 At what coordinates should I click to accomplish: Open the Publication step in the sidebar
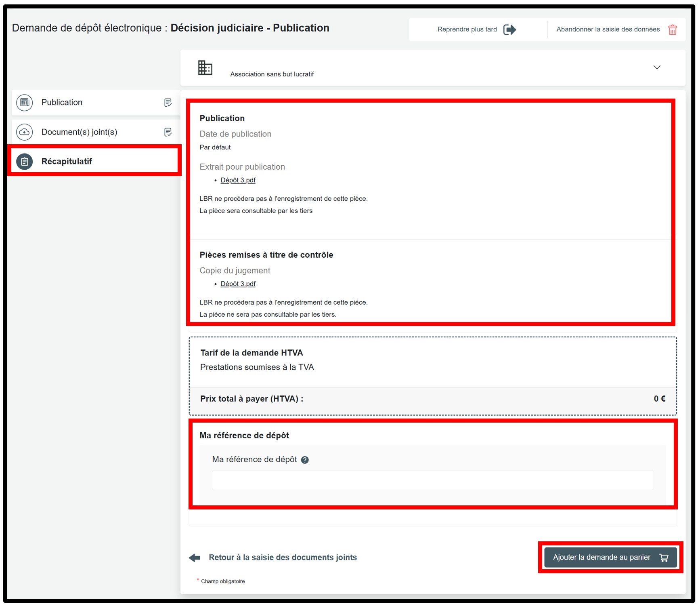point(62,103)
